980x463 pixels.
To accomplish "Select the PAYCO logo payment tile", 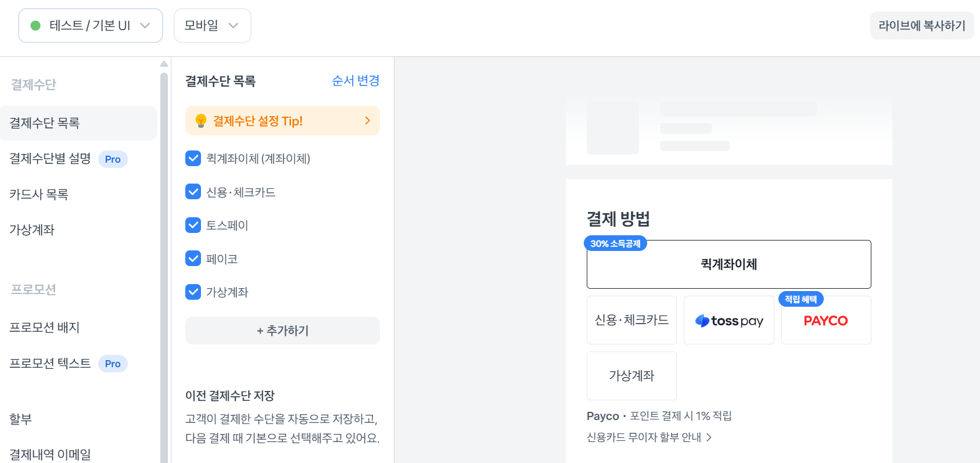I will click(x=825, y=321).
